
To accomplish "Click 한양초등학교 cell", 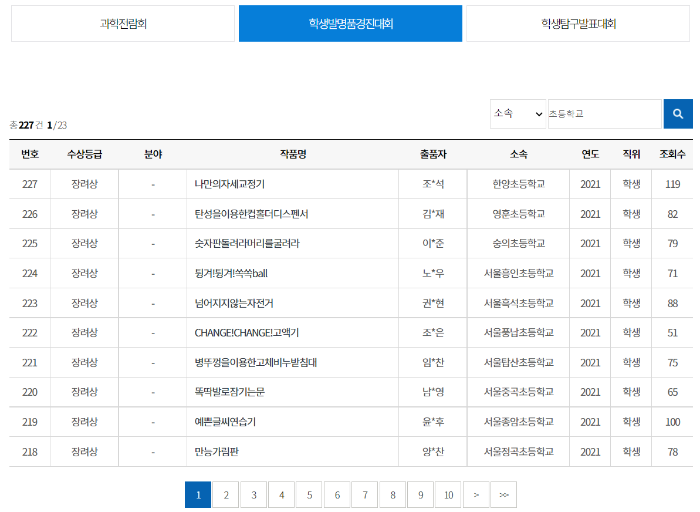I will pos(518,184).
